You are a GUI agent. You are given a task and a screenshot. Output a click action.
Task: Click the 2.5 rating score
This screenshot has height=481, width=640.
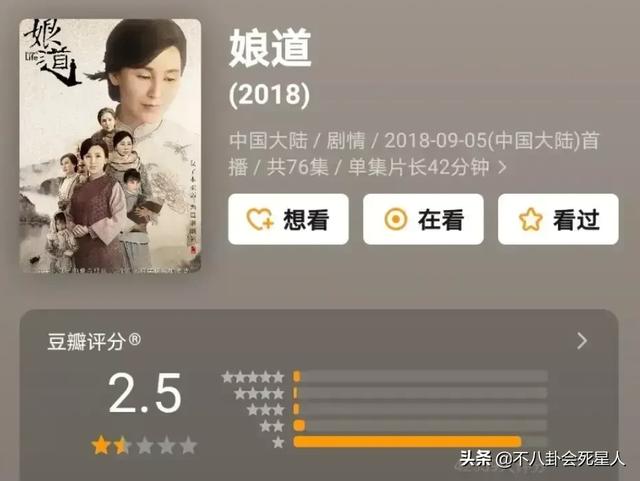[x=145, y=393]
